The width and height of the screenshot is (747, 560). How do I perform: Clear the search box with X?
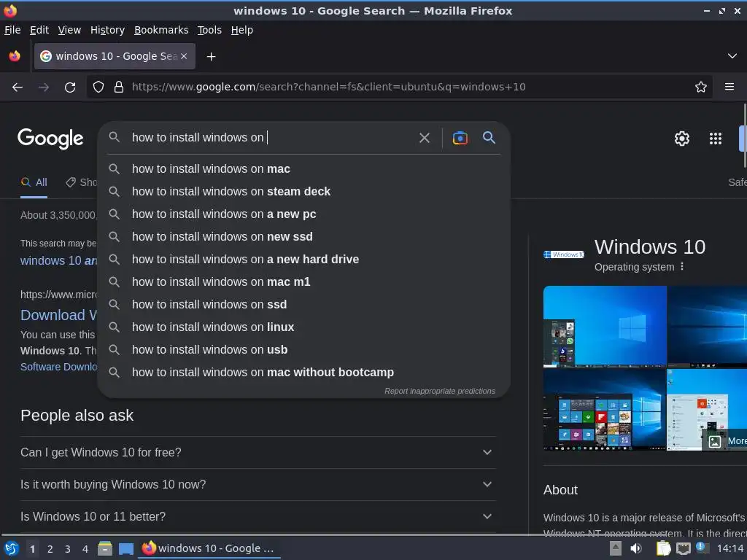coord(424,138)
